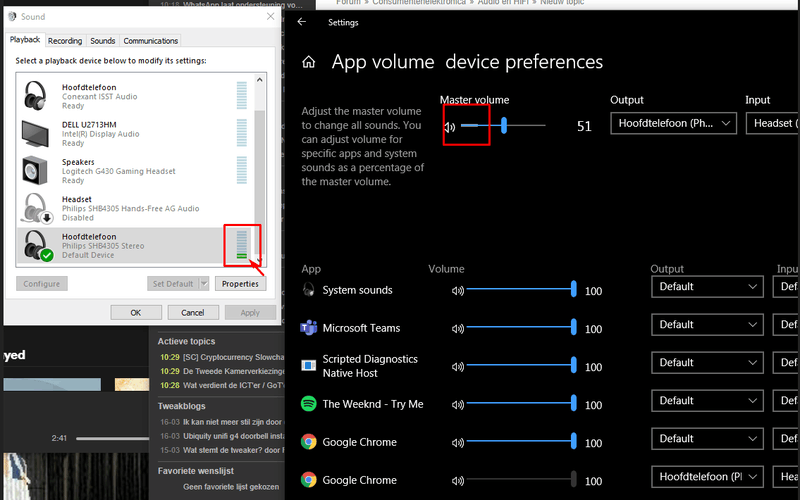The image size is (800, 500).
Task: Click the Spotify app icon
Action: [x=309, y=404]
